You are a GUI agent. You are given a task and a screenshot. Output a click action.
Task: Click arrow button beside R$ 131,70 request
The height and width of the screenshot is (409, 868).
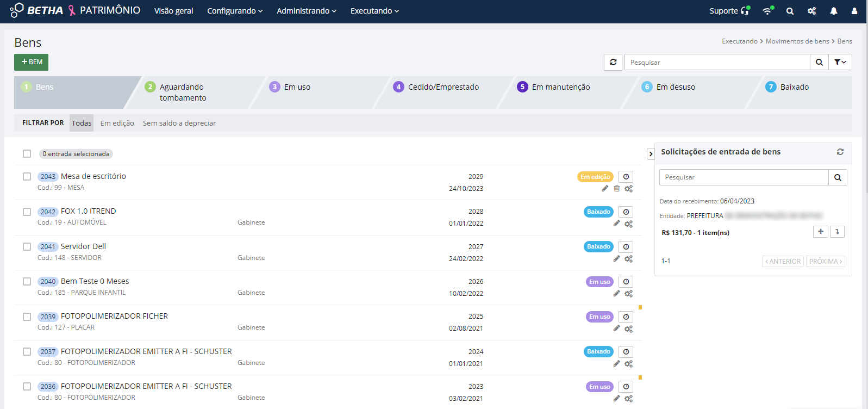837,232
